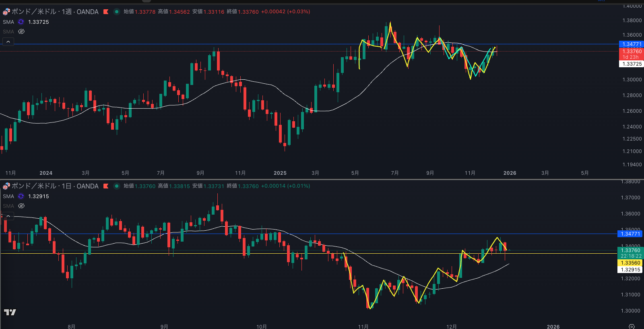
Task: Click the red flag icon on daily chart
Action: pyautogui.click(x=106, y=186)
